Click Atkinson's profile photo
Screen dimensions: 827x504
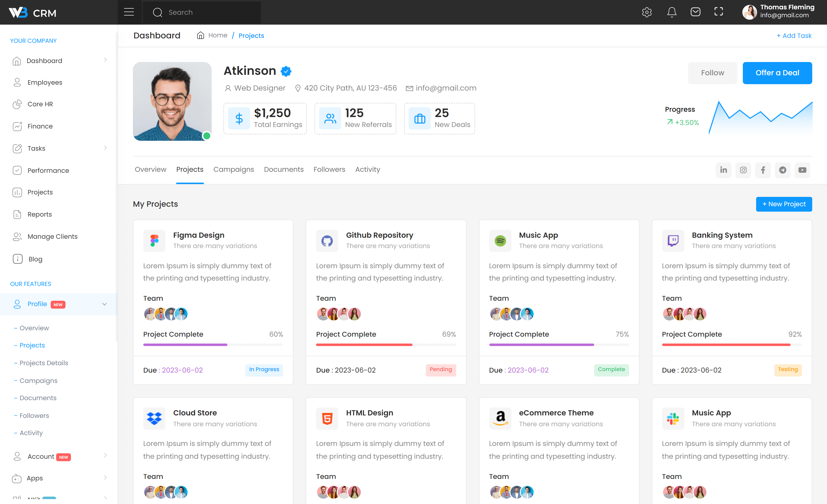click(x=172, y=101)
